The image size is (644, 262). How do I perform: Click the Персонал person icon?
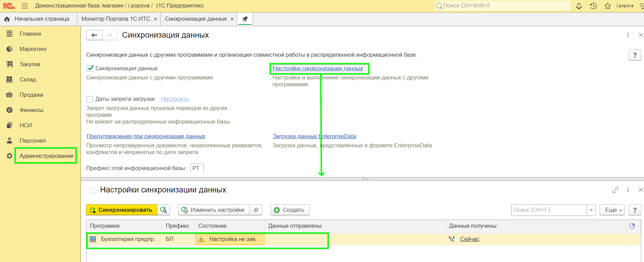click(9, 141)
